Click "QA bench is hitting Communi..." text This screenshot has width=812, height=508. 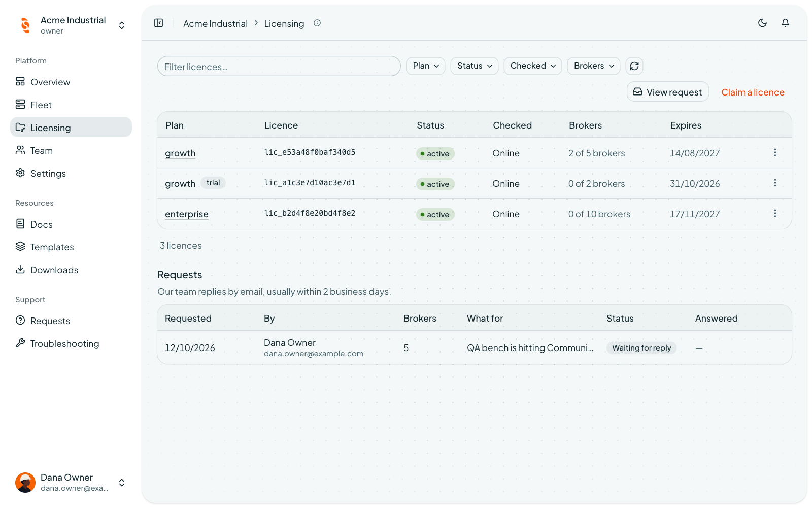click(x=530, y=348)
